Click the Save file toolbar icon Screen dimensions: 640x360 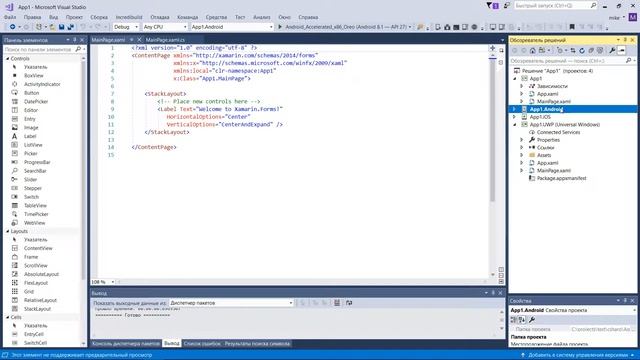(x=61, y=27)
